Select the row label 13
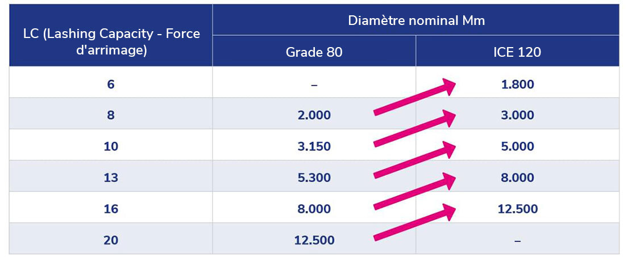This screenshot has height=257, width=644. (111, 178)
